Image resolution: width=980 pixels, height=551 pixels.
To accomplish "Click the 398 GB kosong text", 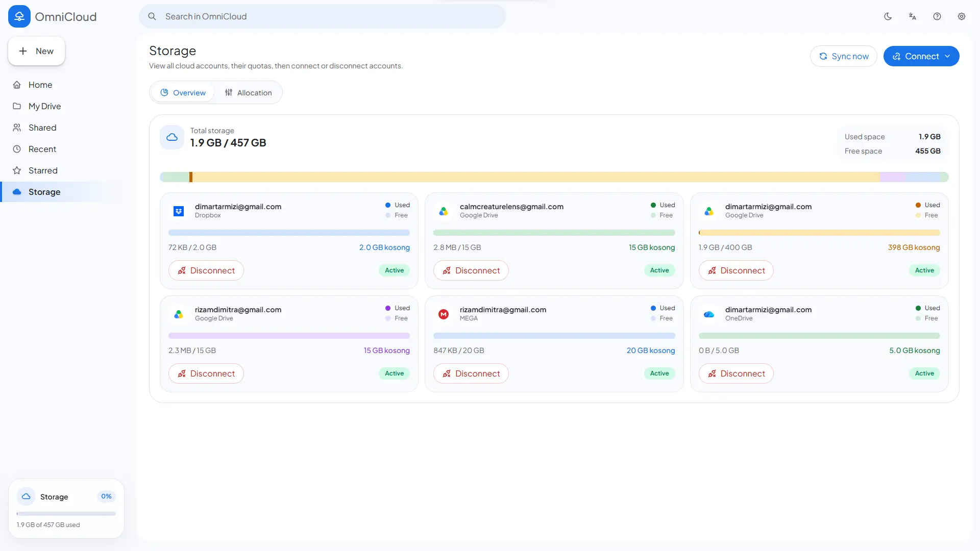I will point(914,247).
